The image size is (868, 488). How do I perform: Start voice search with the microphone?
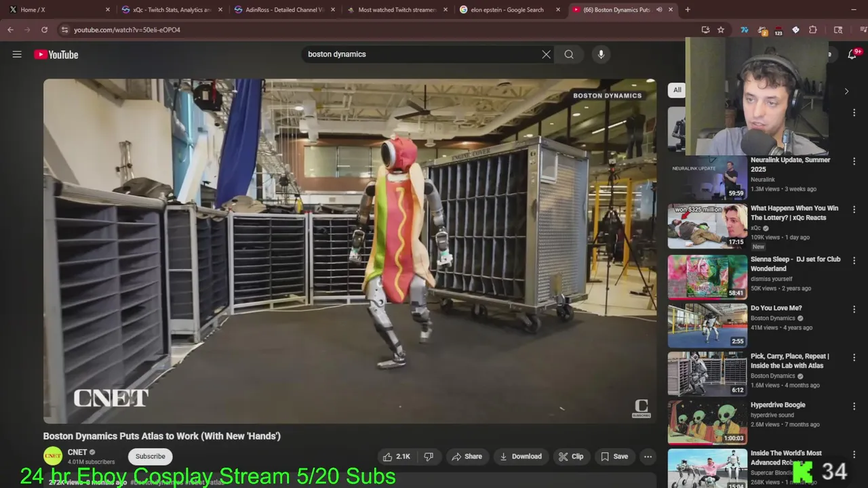pos(601,54)
